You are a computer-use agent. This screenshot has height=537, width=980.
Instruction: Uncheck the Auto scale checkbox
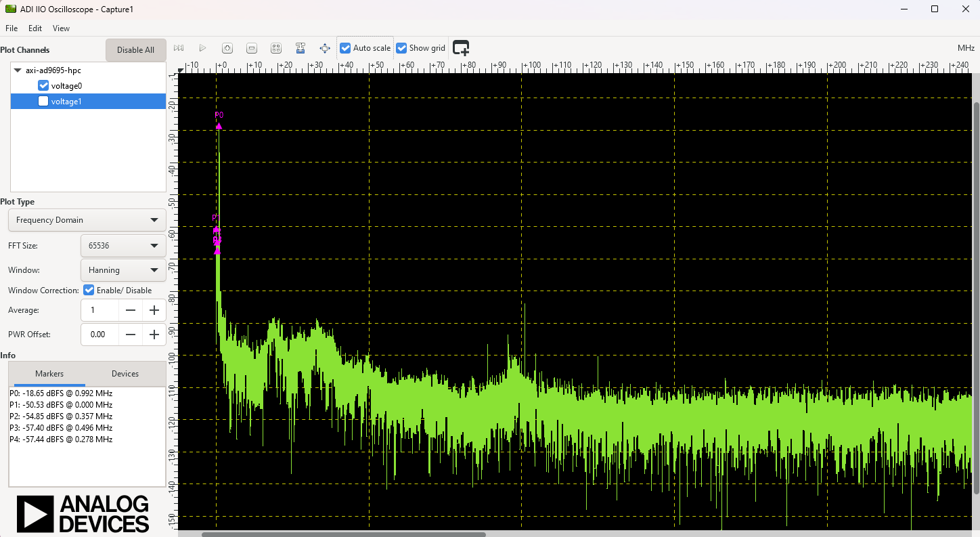coord(345,48)
